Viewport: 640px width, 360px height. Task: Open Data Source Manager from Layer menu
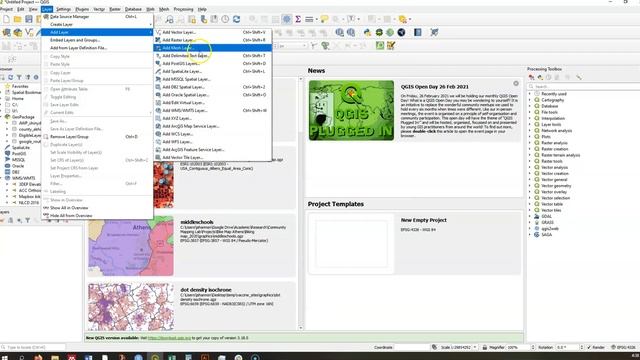coord(97,17)
